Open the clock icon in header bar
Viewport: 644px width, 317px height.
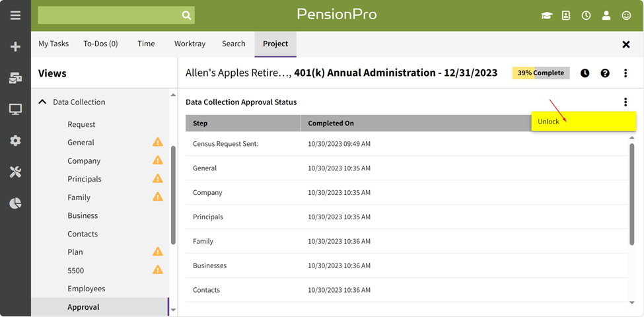(x=586, y=16)
